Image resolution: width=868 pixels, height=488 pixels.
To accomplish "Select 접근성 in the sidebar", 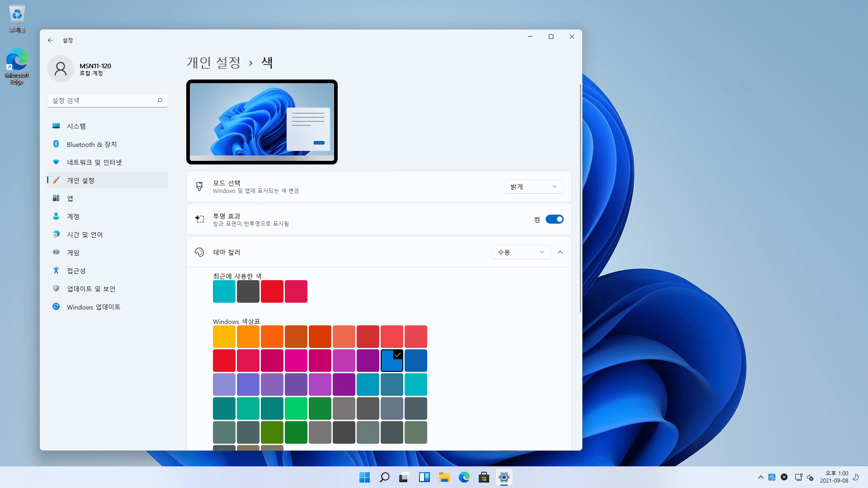I will [108, 271].
